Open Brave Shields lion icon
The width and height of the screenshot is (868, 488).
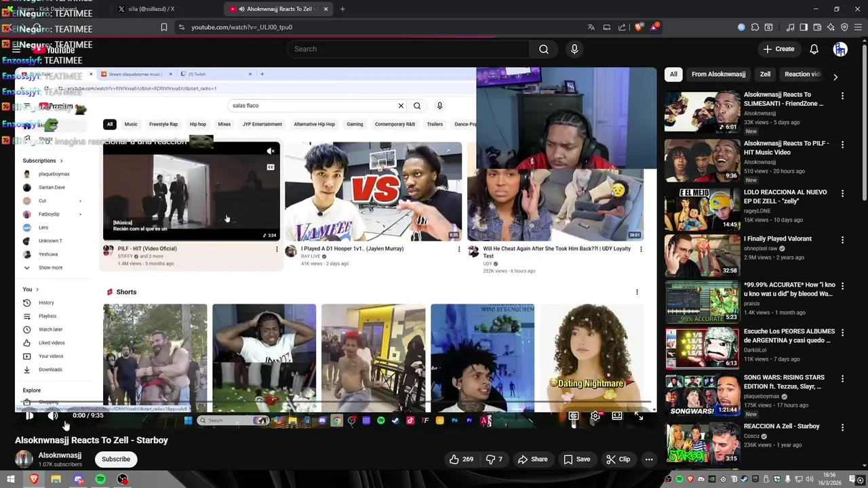tap(639, 27)
